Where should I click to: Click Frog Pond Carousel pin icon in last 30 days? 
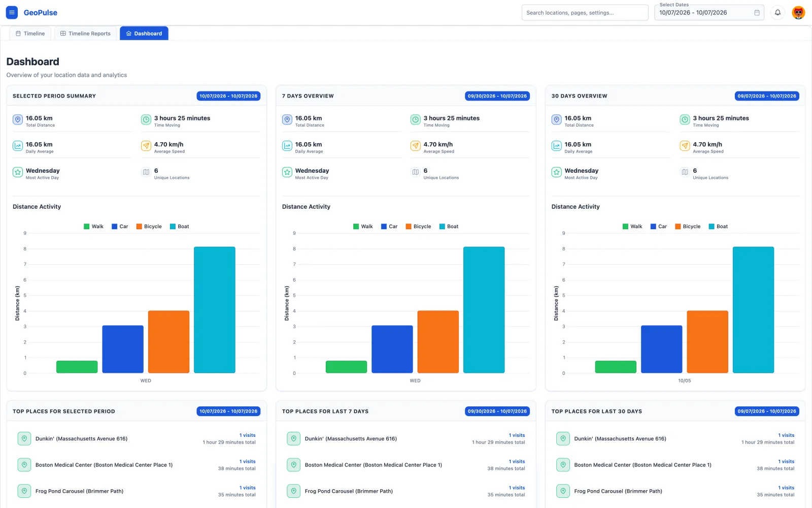pos(563,491)
